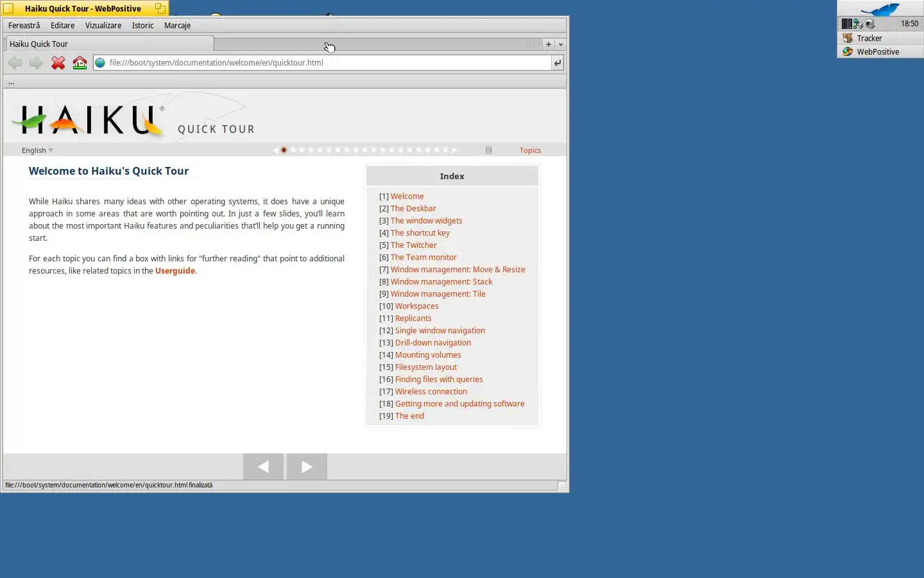This screenshot has width=924, height=578.
Task: Click the window resize corner grip
Action: click(x=563, y=487)
